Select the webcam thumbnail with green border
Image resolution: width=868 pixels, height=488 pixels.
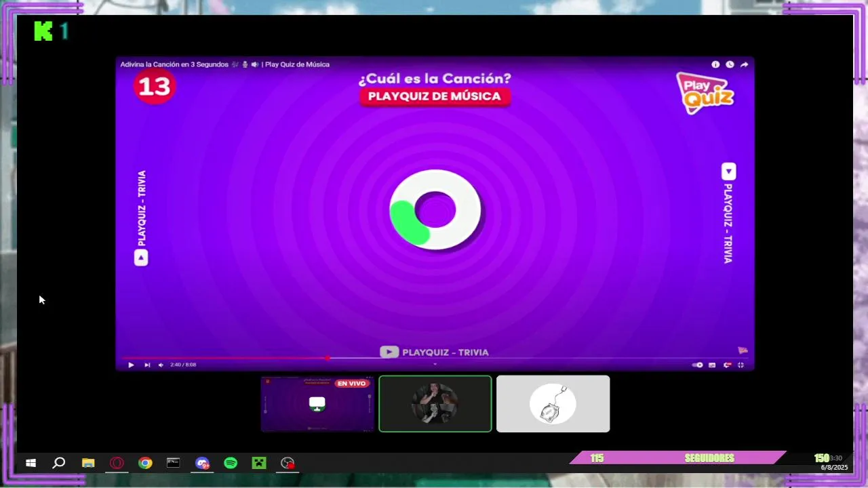click(x=435, y=404)
